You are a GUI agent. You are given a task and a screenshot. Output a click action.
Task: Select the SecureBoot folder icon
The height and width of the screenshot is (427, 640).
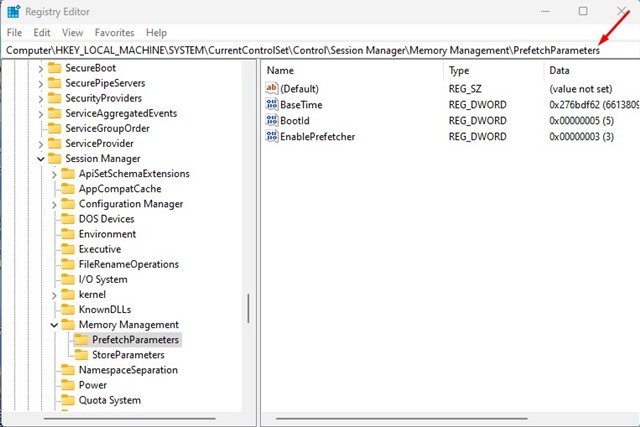pyautogui.click(x=54, y=68)
